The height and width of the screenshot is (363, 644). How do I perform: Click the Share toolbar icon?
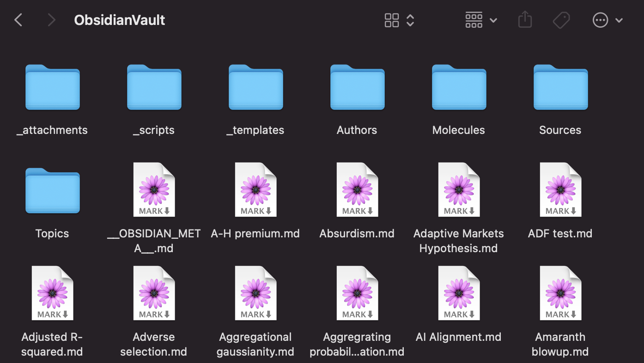click(525, 20)
